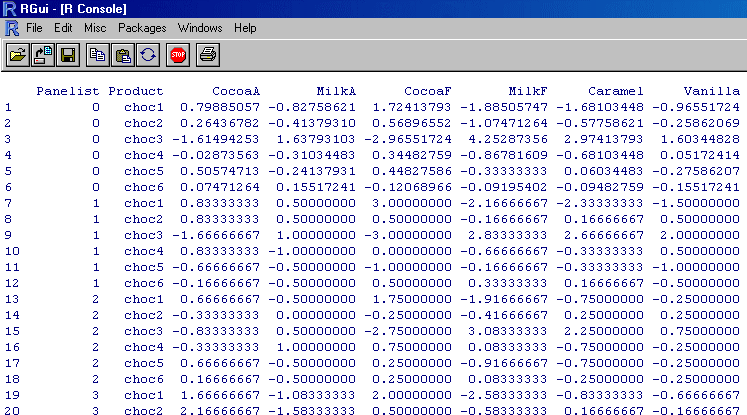This screenshot has width=747, height=415.
Task: Click value 0.07471264 in row 6
Action: coord(220,187)
